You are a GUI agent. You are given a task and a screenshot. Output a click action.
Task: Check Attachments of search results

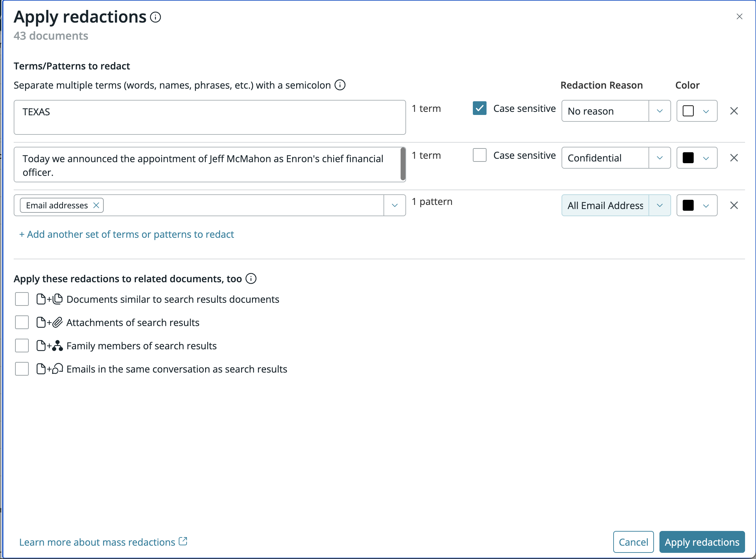22,322
